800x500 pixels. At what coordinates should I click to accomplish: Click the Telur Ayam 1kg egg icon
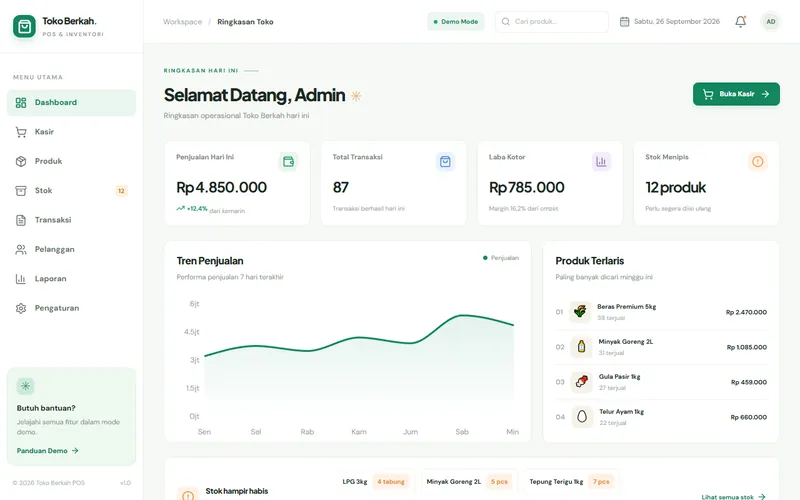tap(582, 417)
